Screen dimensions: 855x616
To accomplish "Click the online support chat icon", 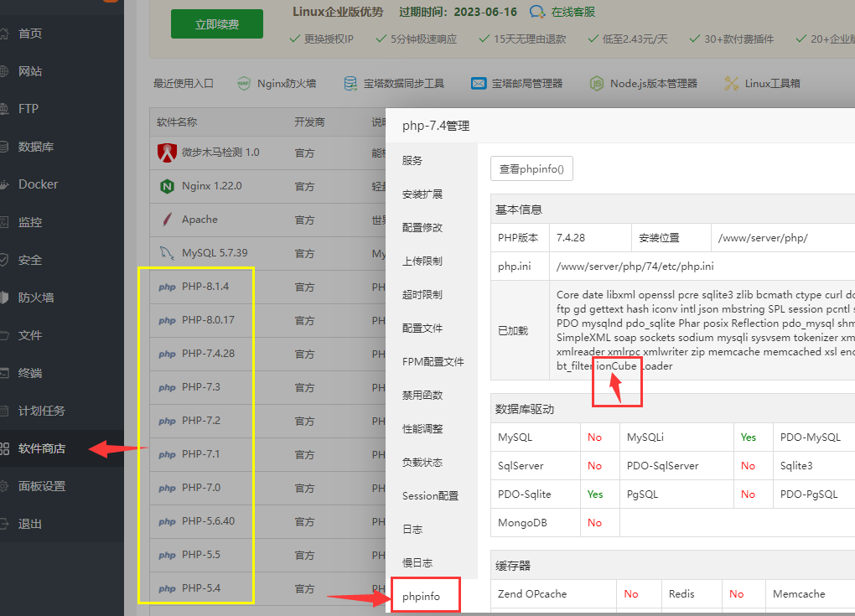I will (537, 12).
